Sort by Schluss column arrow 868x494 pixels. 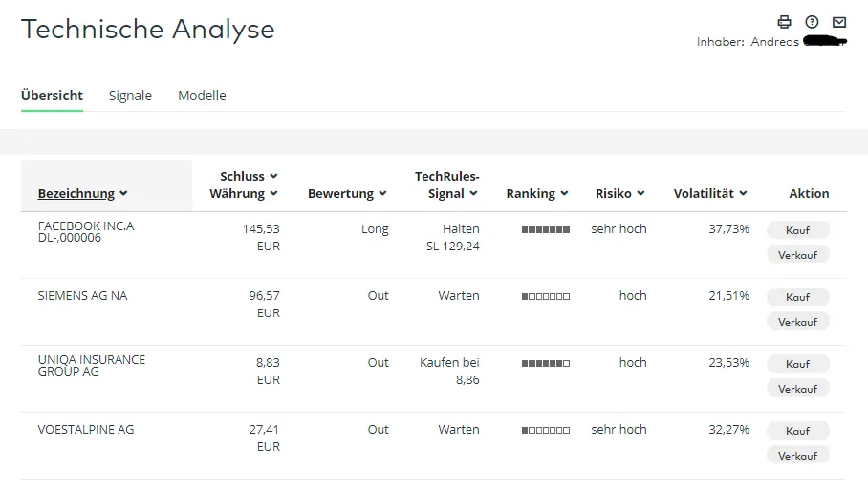(x=273, y=176)
